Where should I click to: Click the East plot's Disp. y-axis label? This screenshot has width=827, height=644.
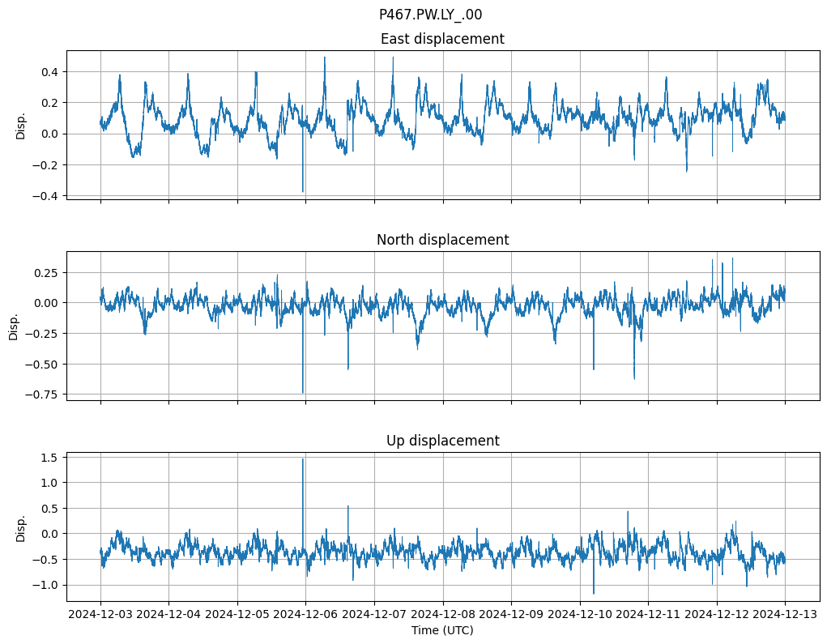coord(21,125)
